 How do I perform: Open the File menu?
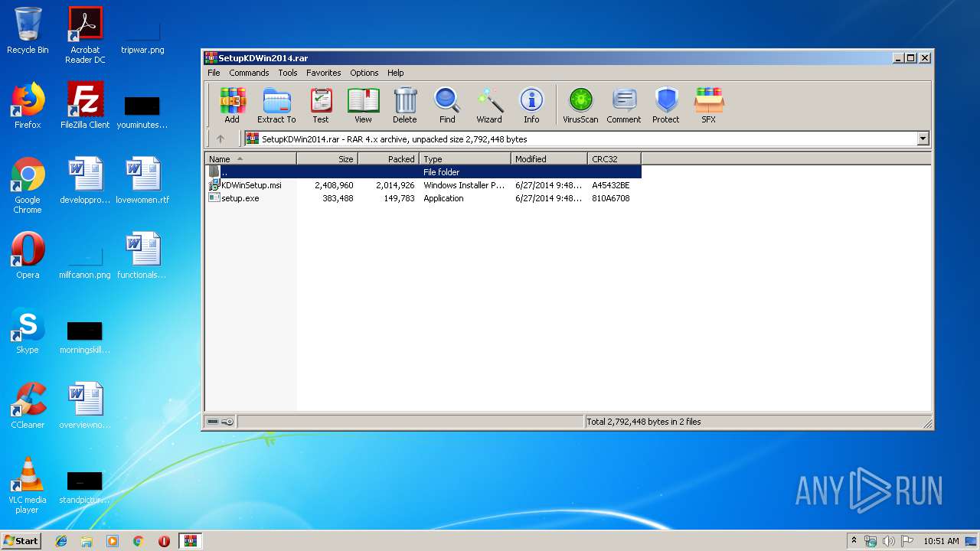[x=214, y=73]
